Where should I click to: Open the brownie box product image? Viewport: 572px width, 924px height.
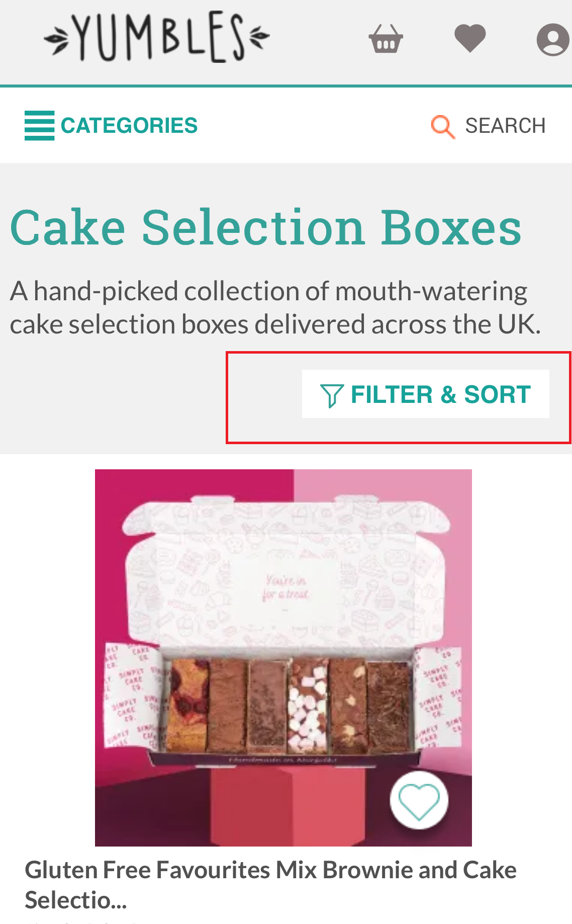[283, 657]
